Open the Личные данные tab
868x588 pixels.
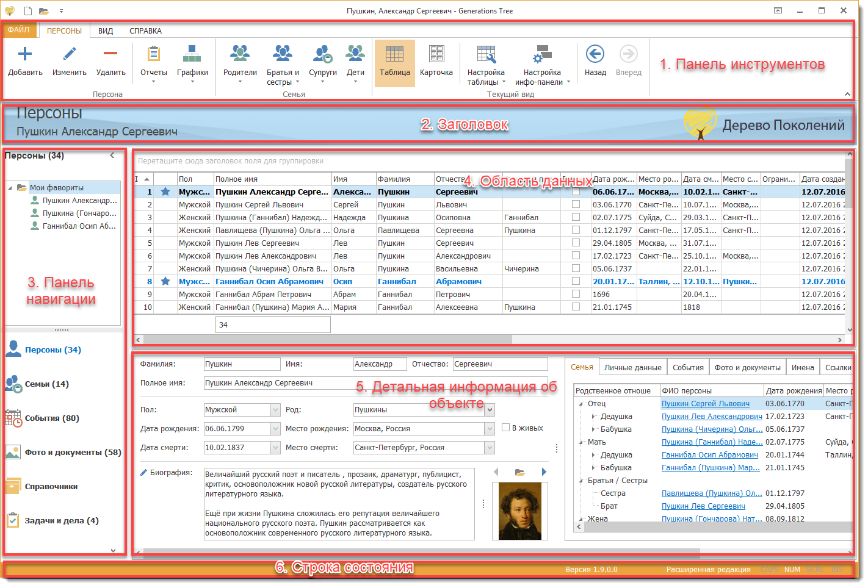point(633,367)
